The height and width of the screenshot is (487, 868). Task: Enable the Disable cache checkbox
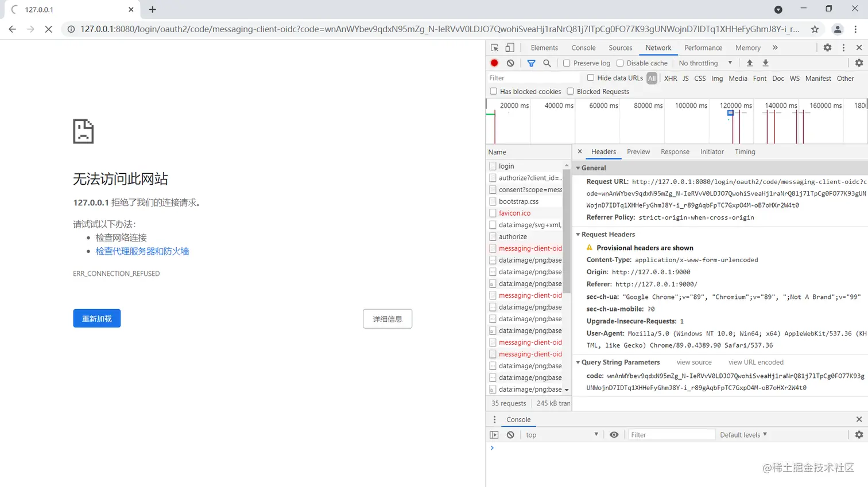(620, 63)
